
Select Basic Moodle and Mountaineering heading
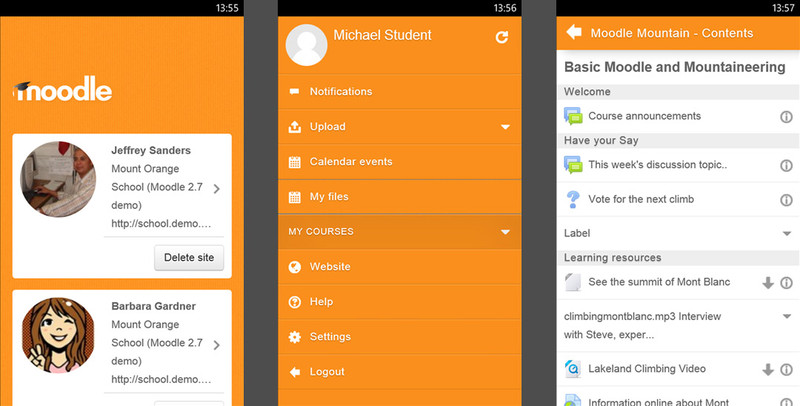tap(674, 67)
